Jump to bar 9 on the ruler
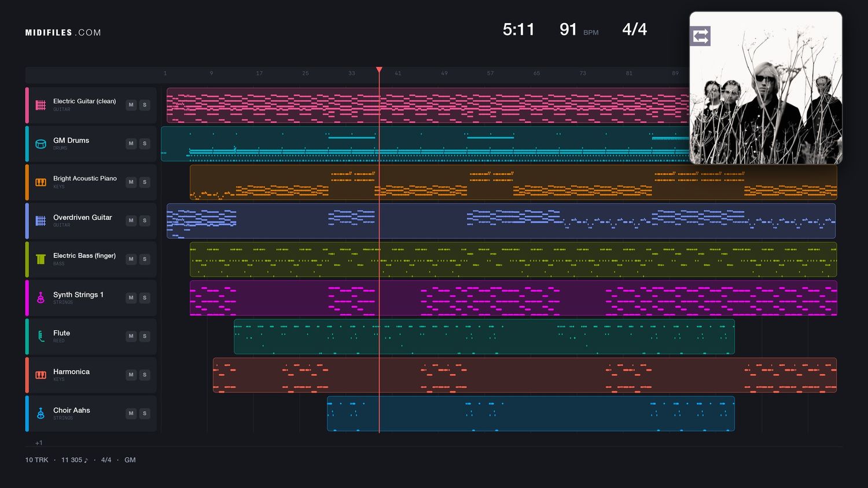The image size is (868, 488). click(211, 73)
